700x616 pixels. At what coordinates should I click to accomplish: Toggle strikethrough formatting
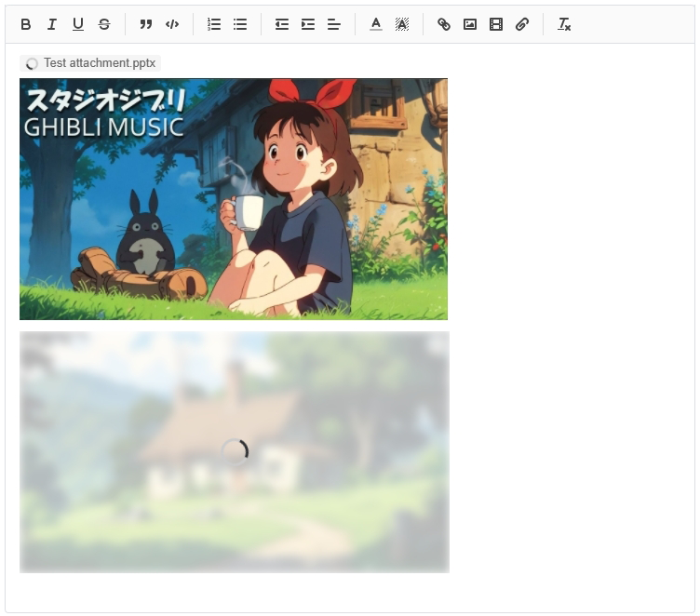coord(104,24)
